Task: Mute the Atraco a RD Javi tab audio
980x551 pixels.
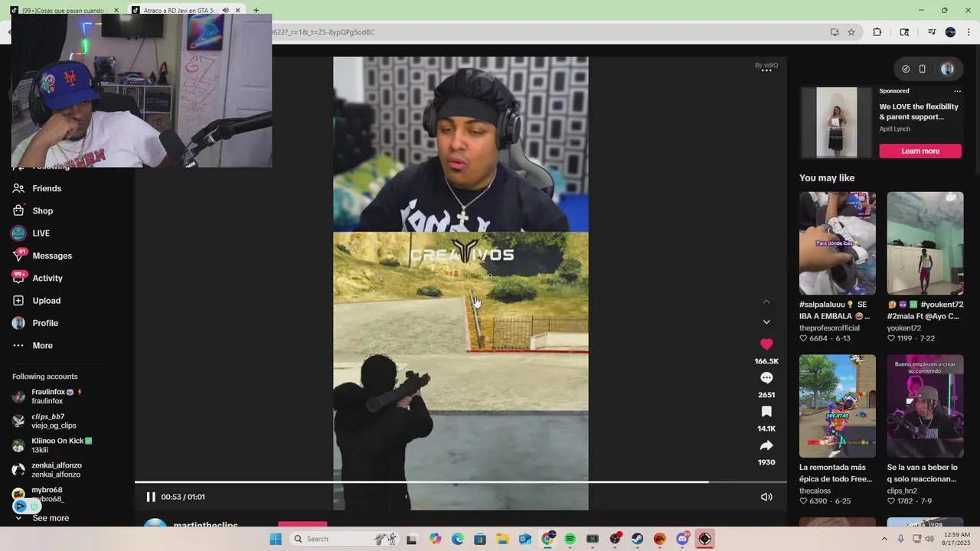Action: point(225,11)
